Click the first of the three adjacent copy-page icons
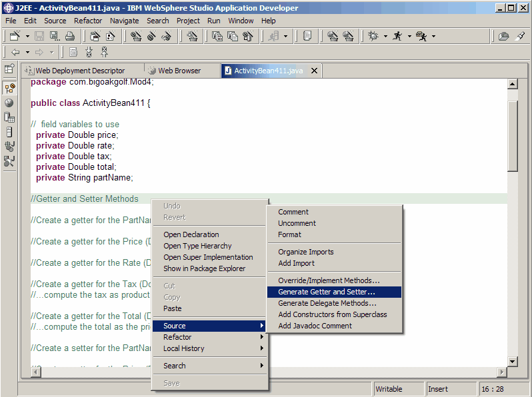 coord(217,35)
